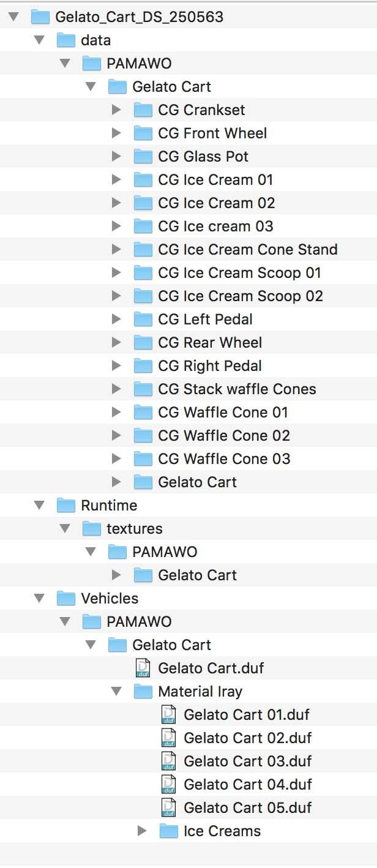Click the Gelato Cart.duf file icon

pyautogui.click(x=143, y=668)
